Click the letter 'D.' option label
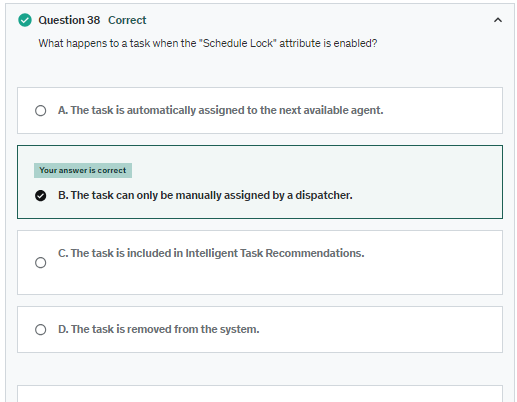Screen dimensions: 517x402 tap(63, 329)
